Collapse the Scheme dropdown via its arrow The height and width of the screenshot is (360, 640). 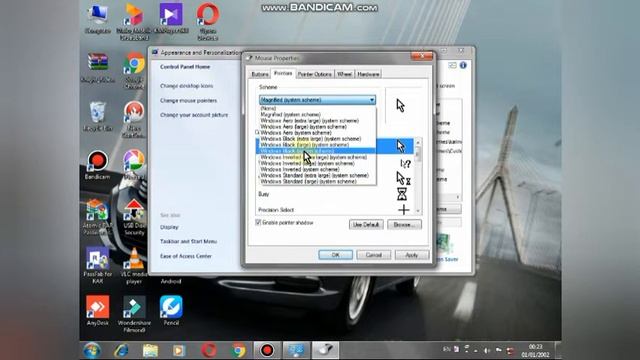coord(372,100)
